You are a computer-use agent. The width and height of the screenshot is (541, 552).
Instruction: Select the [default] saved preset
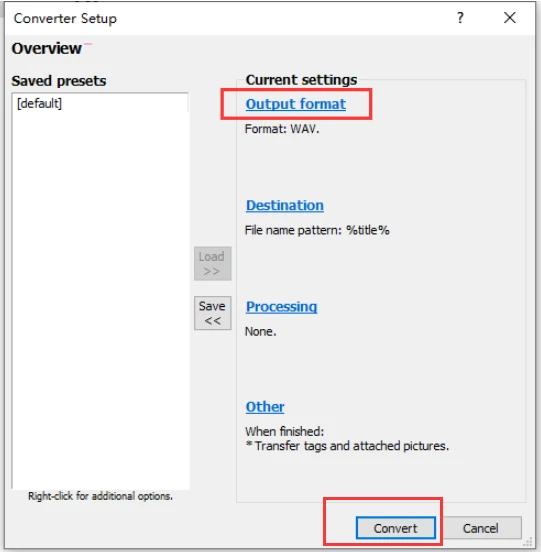(39, 104)
